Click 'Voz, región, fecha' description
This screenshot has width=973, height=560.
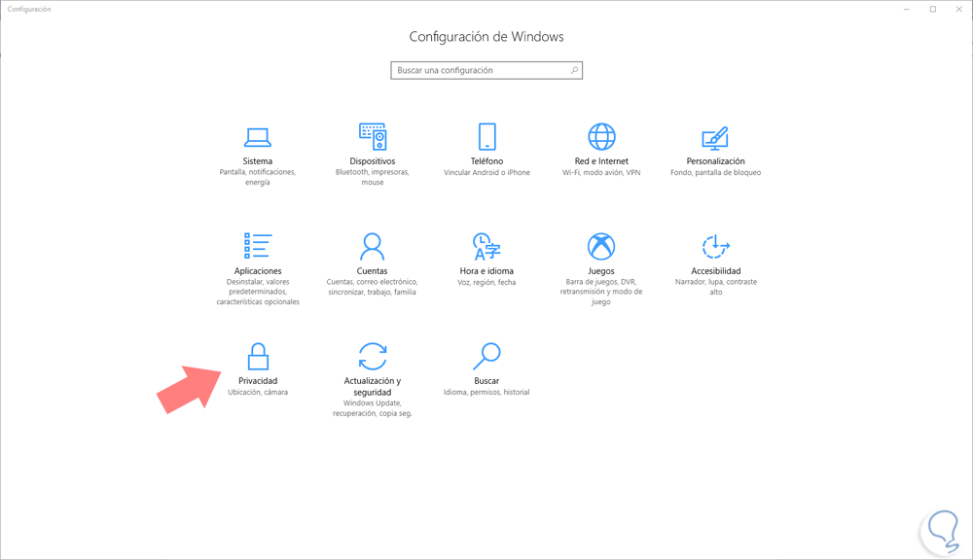tap(486, 282)
